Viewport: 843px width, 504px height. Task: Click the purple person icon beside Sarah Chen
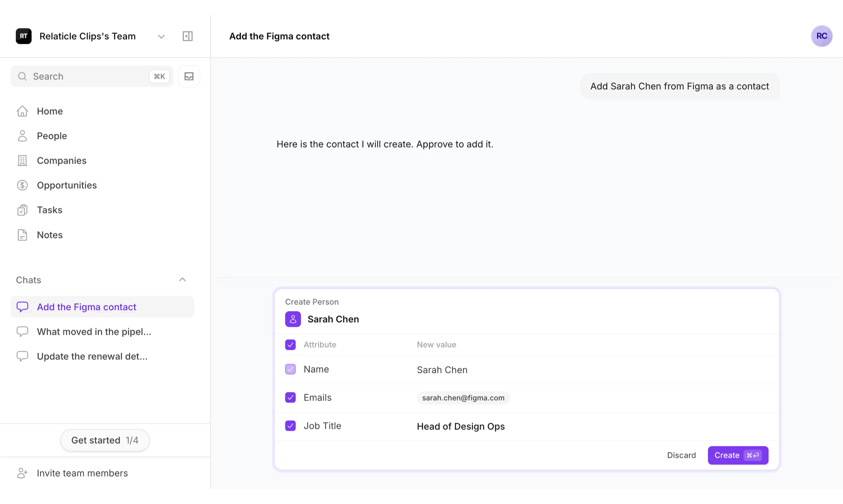(x=293, y=319)
